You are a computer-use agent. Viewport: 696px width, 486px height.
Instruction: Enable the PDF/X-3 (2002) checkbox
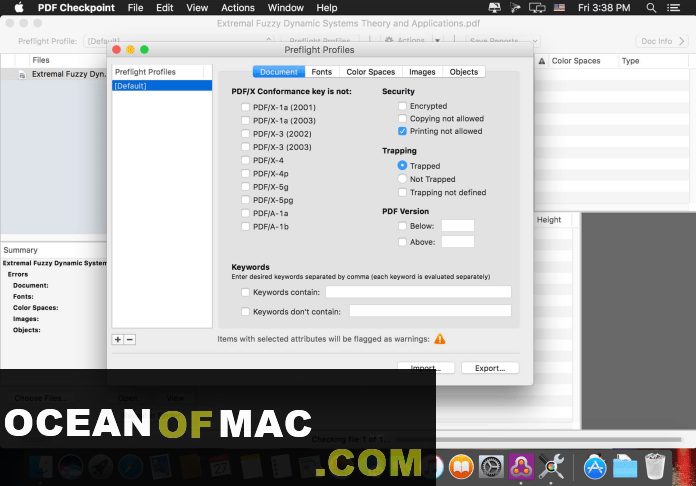245,134
